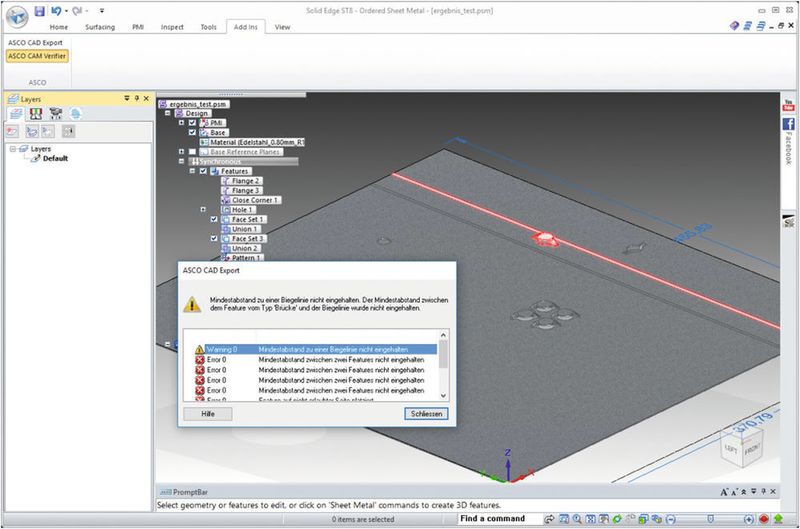Viewport: 800px width, 529px height.
Task: Click the Hilfe button in dialog
Action: (x=209, y=413)
